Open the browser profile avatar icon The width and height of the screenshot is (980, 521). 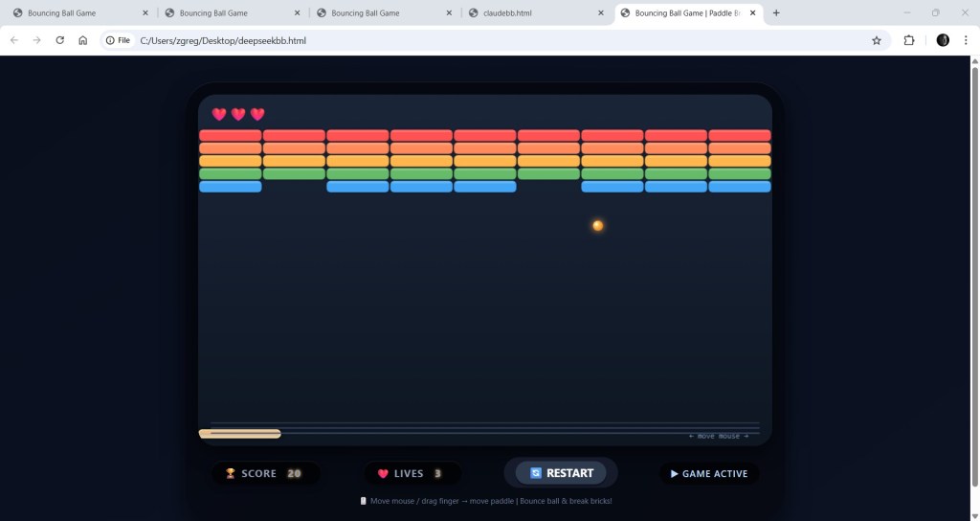(x=943, y=40)
